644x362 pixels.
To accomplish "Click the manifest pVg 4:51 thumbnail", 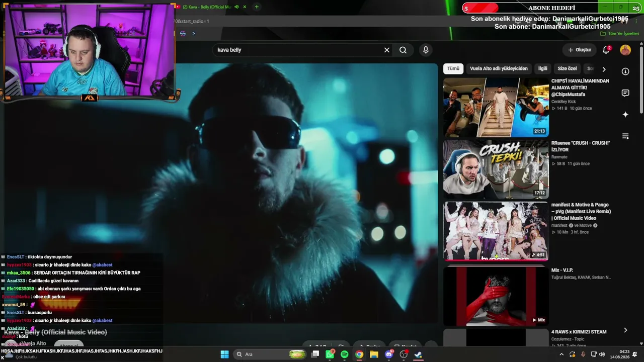I will pyautogui.click(x=496, y=231).
